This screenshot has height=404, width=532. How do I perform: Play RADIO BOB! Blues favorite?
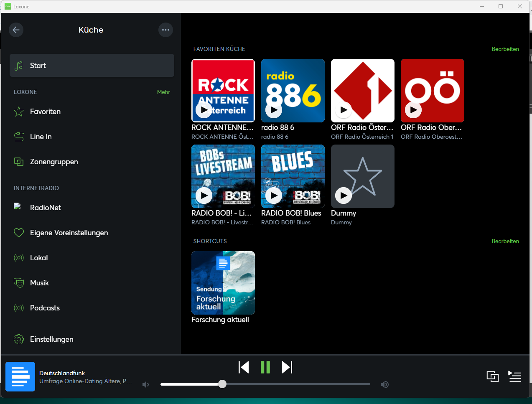[274, 196]
